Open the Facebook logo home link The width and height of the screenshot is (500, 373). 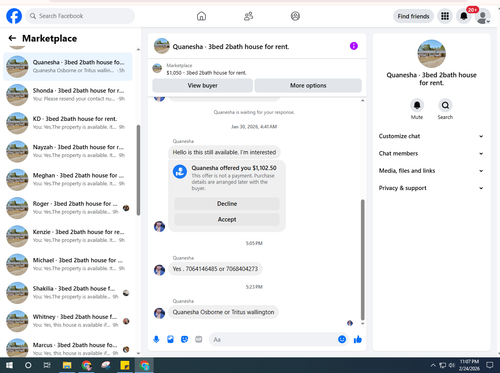coord(14,16)
